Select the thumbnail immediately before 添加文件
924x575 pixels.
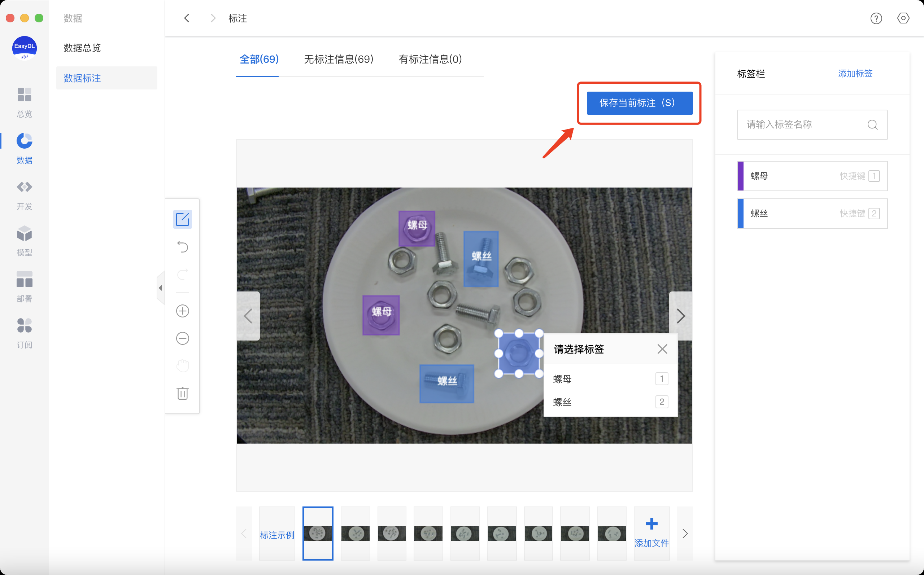tap(611, 533)
